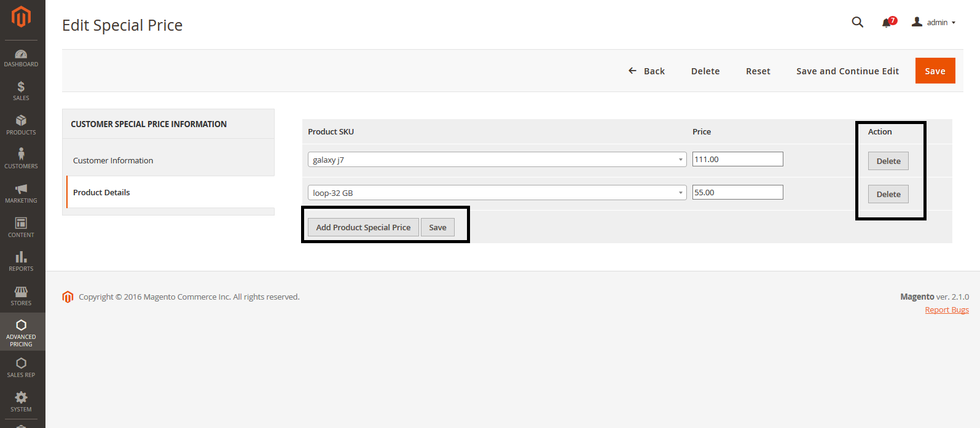This screenshot has height=428, width=980.
Task: Click the orange Save button
Action: 935,71
